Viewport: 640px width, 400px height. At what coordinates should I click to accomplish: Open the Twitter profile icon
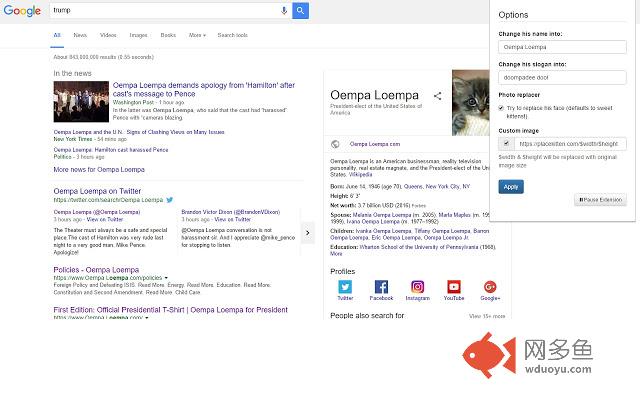pos(345,287)
